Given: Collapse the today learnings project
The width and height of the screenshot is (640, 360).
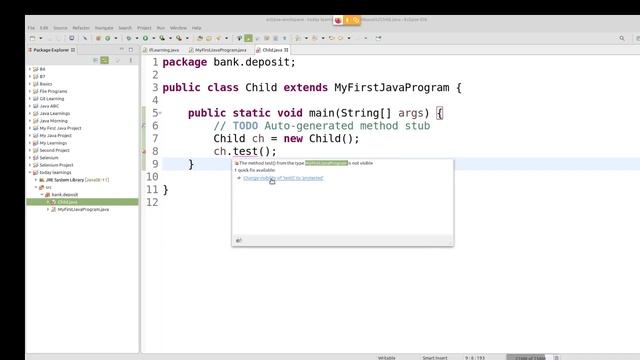Looking at the screenshot, I should coord(30,172).
